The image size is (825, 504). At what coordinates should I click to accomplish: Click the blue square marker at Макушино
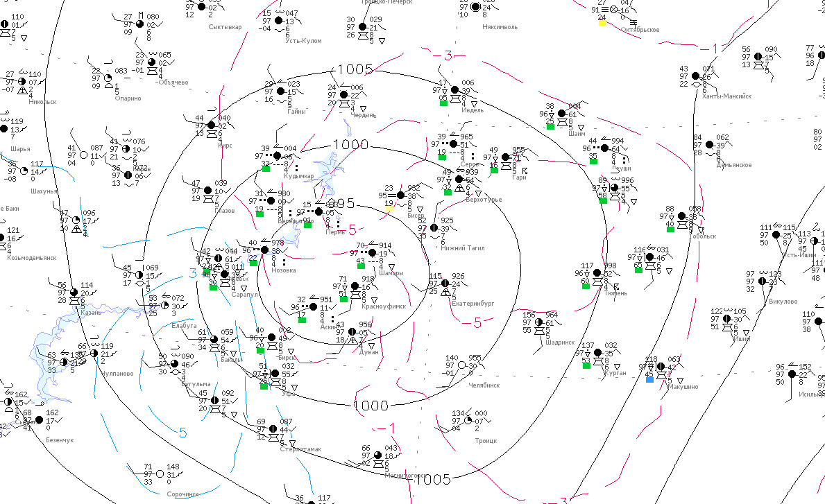[649, 379]
